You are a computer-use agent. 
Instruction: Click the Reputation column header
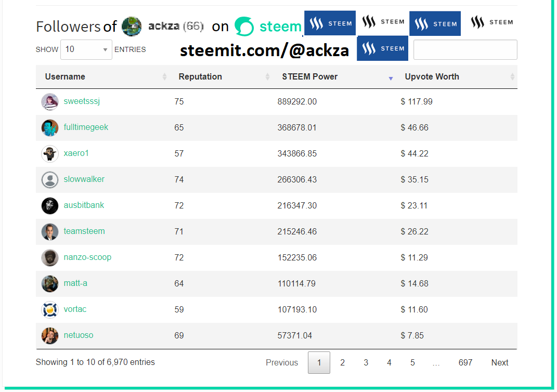pyautogui.click(x=200, y=77)
